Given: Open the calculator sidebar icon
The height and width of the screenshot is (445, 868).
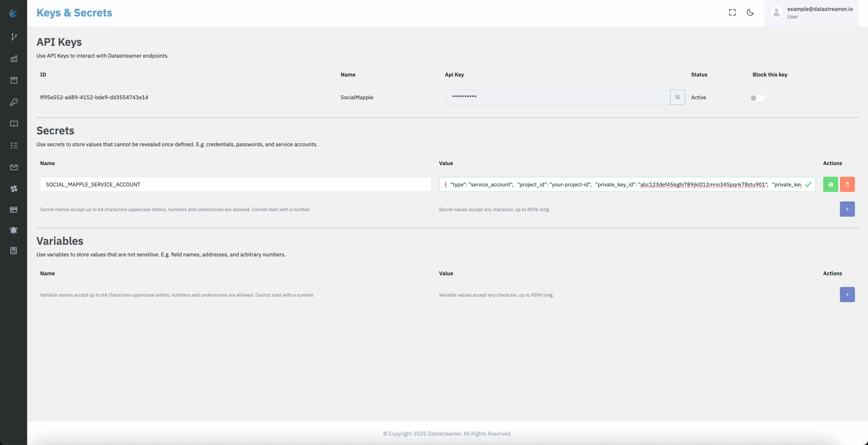Looking at the screenshot, I should click(14, 251).
